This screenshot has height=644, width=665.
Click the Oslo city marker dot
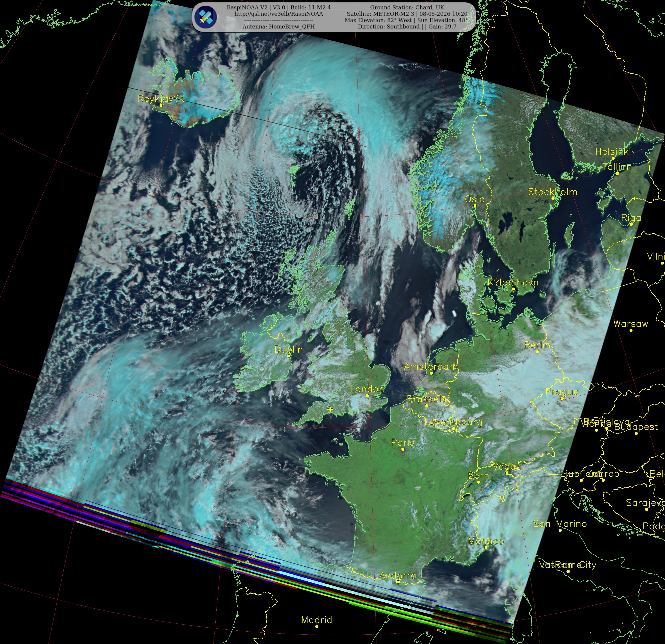475,206
